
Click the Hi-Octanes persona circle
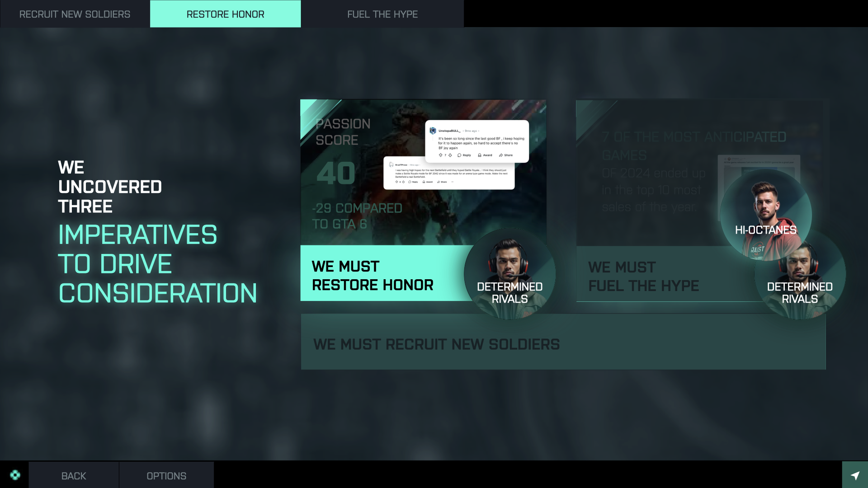click(766, 215)
